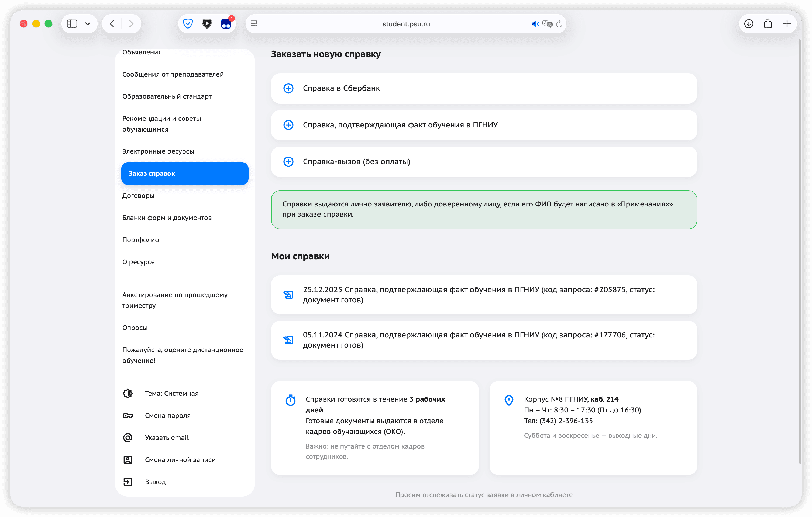Image resolution: width=812 pixels, height=517 pixels.
Task: Open the Safari downloads button
Action: pos(749,24)
